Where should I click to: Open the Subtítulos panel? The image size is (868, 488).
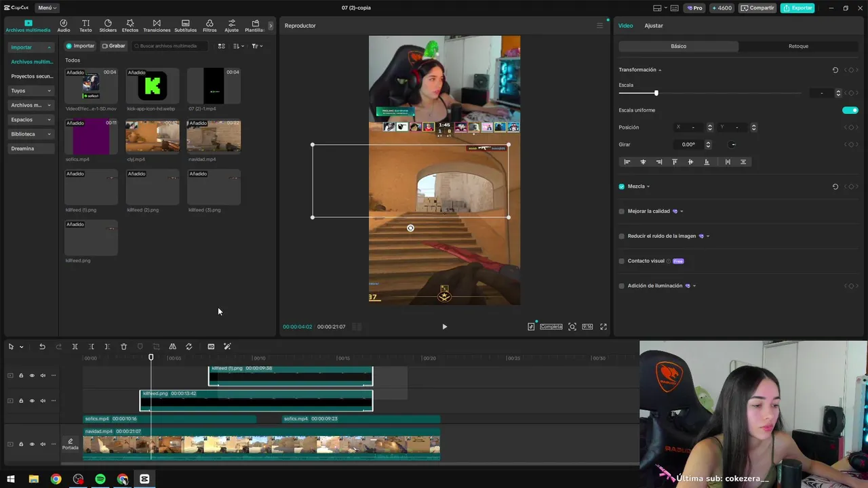point(185,26)
